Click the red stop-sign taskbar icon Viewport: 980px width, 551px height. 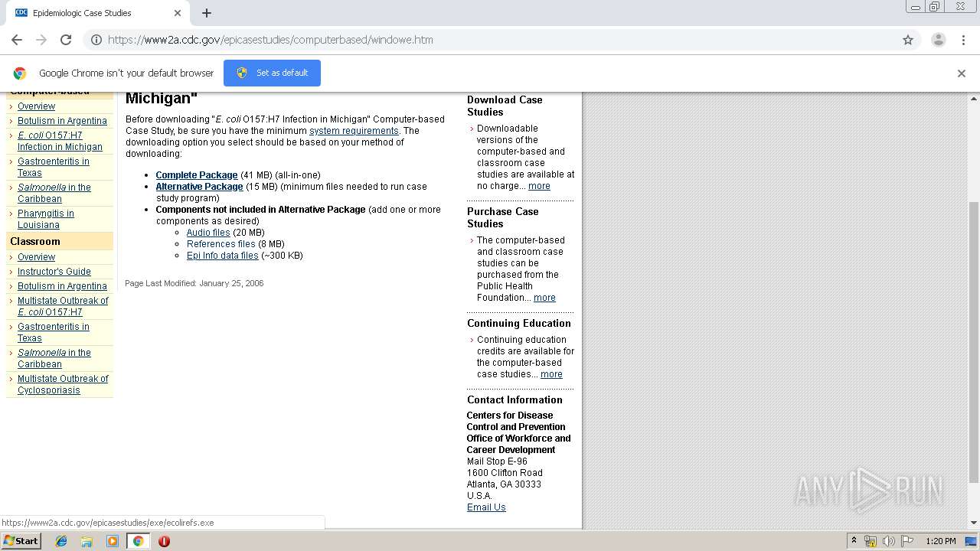(164, 541)
